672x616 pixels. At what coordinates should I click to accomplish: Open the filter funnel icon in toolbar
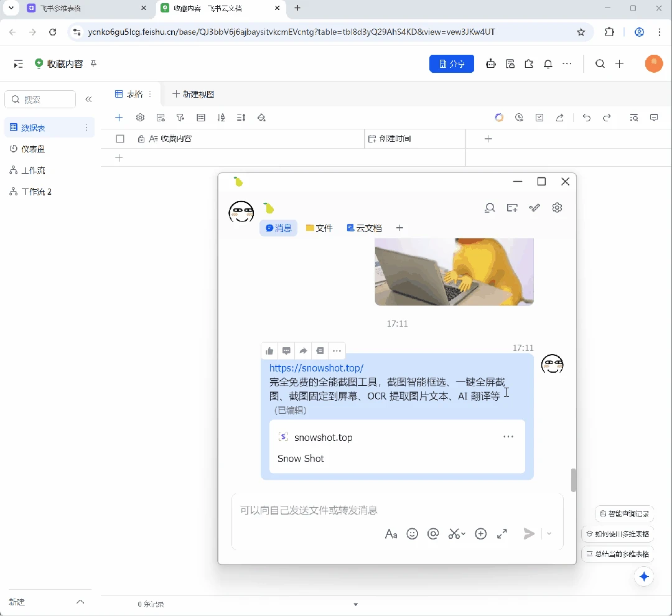pos(180,118)
